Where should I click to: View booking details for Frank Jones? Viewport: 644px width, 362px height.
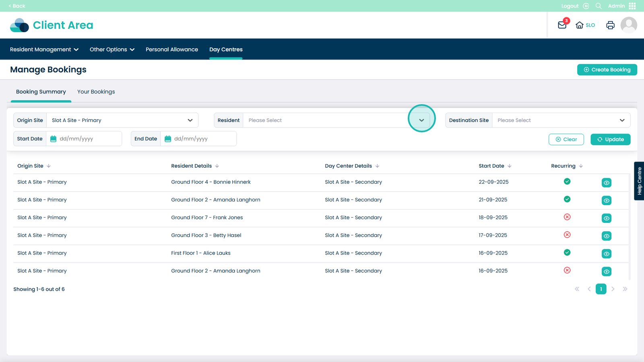pyautogui.click(x=606, y=218)
